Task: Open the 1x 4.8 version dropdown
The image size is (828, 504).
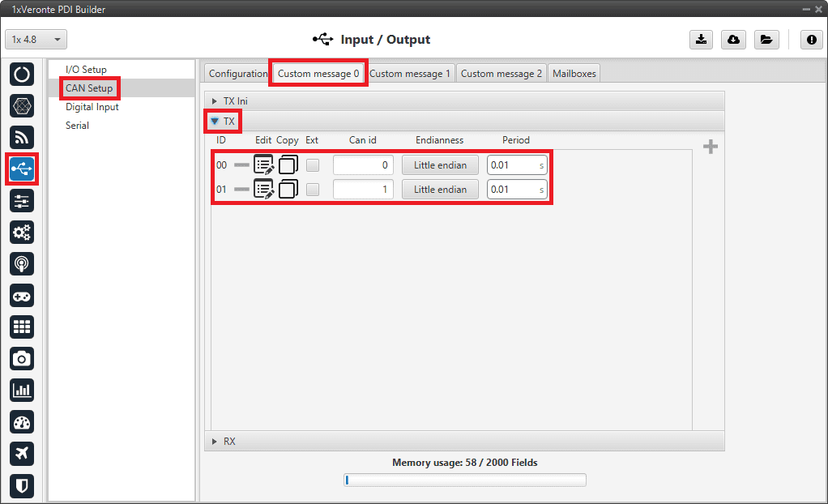Action: pos(36,40)
